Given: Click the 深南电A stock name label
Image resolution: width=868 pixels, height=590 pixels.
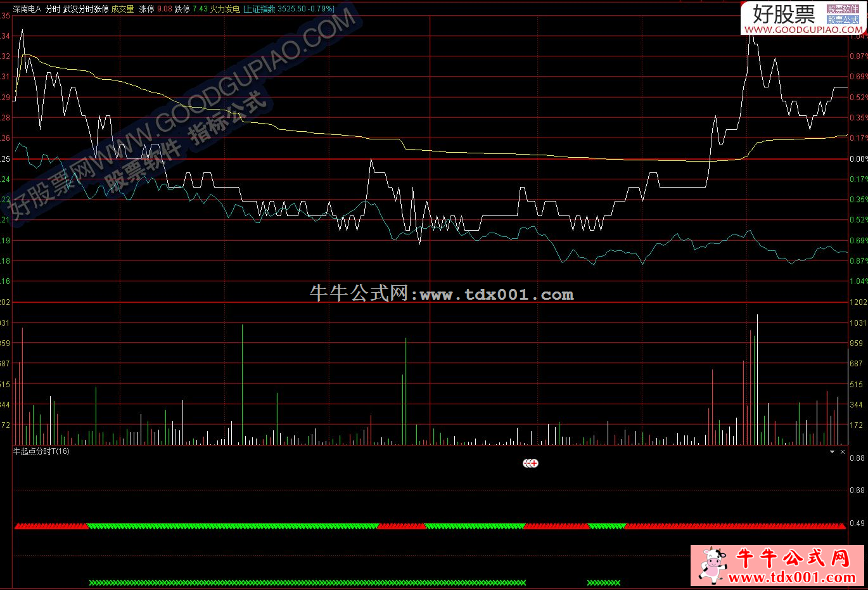Looking at the screenshot, I should (27, 10).
